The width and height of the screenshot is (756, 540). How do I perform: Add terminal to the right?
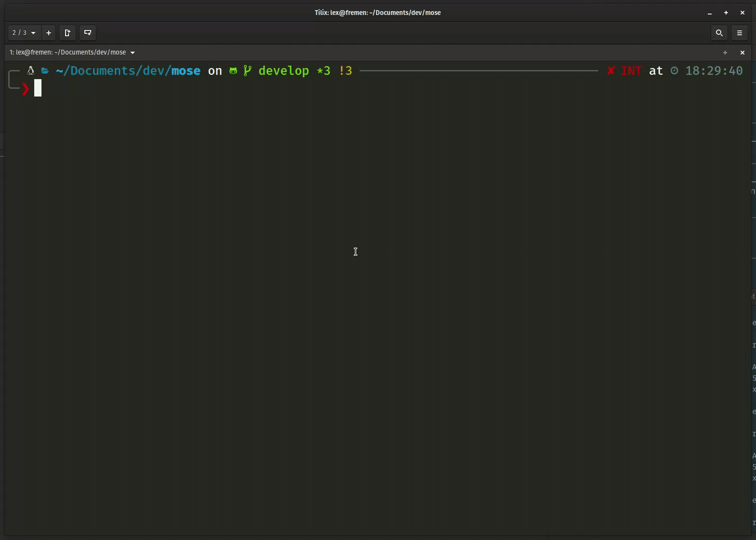click(x=67, y=33)
